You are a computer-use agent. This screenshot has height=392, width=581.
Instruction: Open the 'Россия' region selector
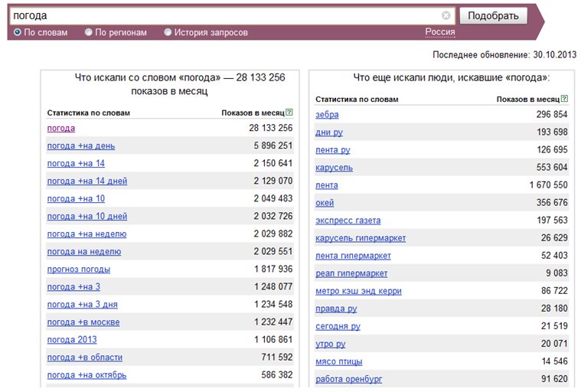coord(440,32)
